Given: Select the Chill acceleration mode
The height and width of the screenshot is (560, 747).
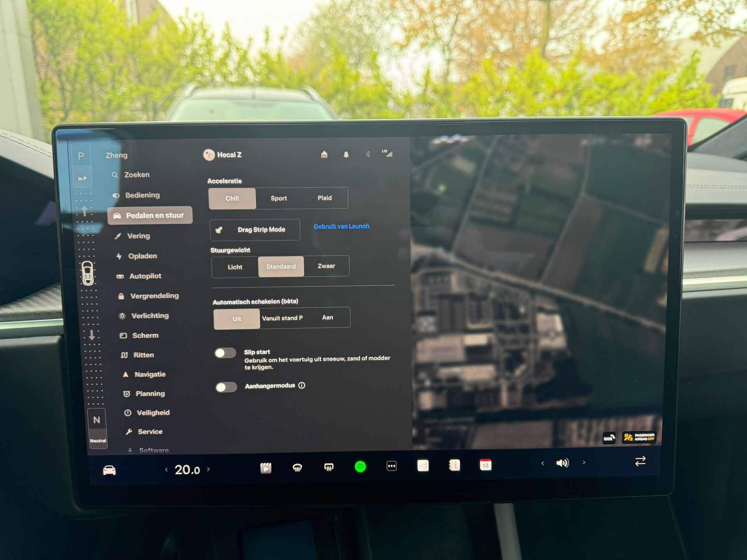Looking at the screenshot, I should click(x=233, y=198).
